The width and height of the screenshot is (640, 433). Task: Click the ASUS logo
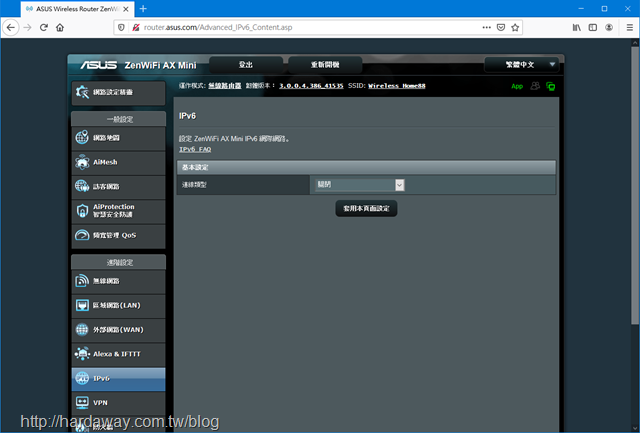coord(98,65)
